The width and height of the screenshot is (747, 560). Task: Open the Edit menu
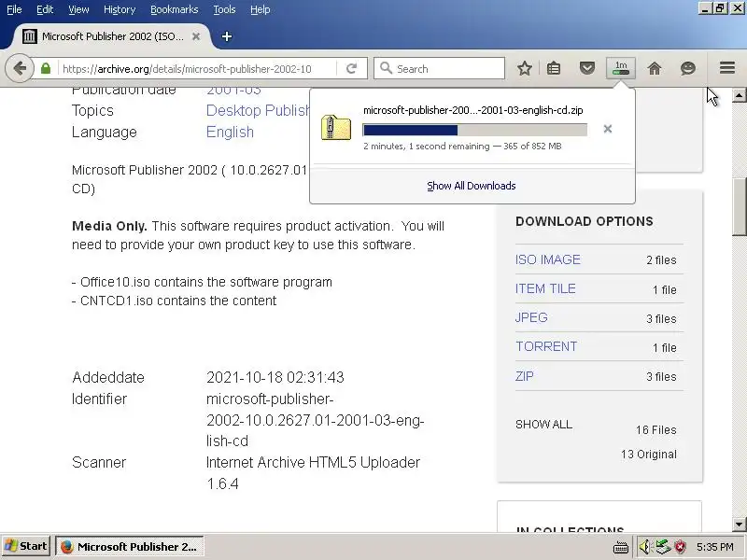(x=45, y=9)
